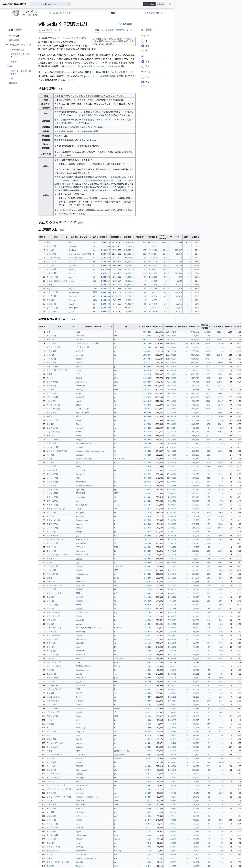This screenshot has height=868, width=242.
Task: Switch to the ウィキペディア project tab
Action: [x=45, y=30]
